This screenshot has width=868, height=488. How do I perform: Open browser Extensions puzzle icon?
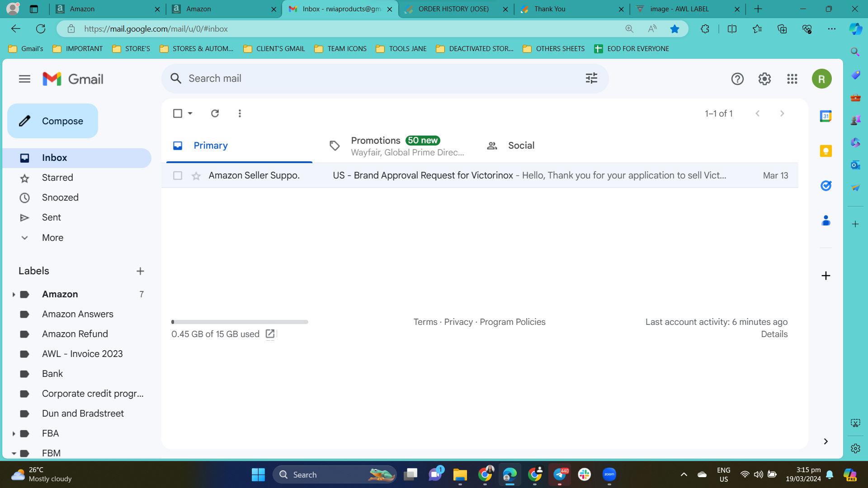(x=705, y=29)
